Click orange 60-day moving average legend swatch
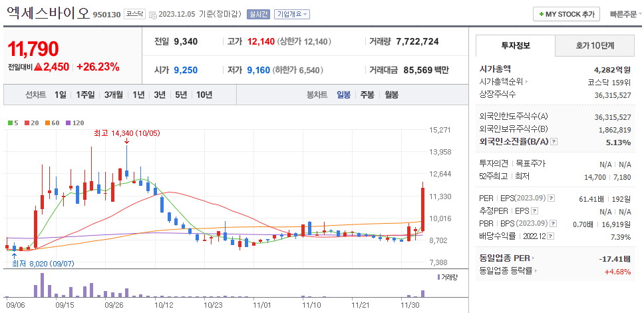The image size is (644, 313). 47,123
